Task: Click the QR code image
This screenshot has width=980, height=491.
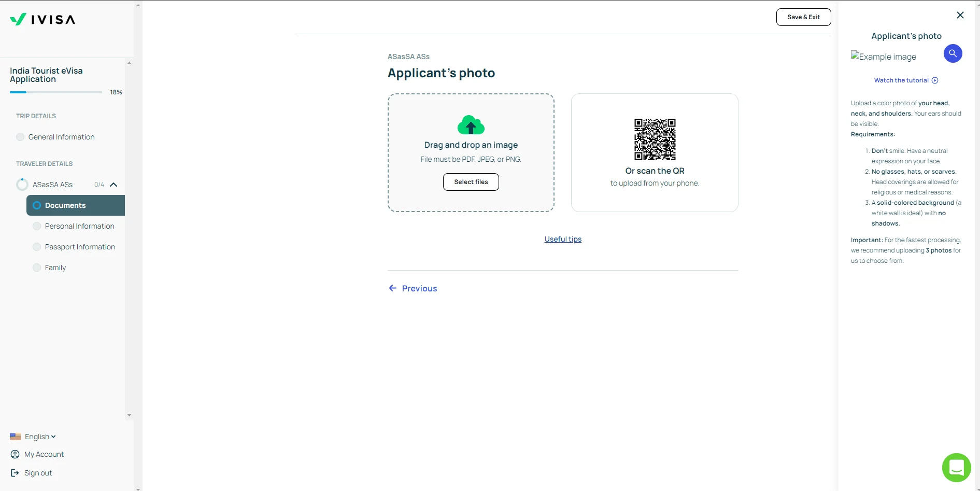Action: pos(655,139)
